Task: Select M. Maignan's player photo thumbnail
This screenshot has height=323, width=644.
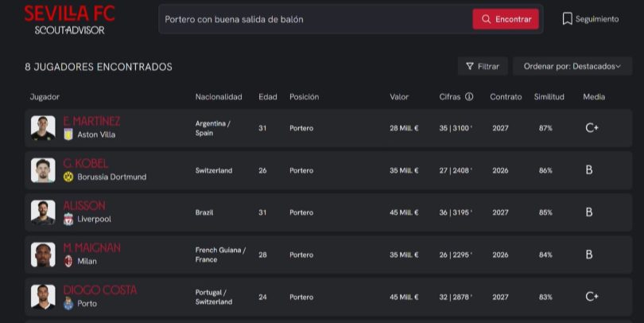Action: [43, 255]
